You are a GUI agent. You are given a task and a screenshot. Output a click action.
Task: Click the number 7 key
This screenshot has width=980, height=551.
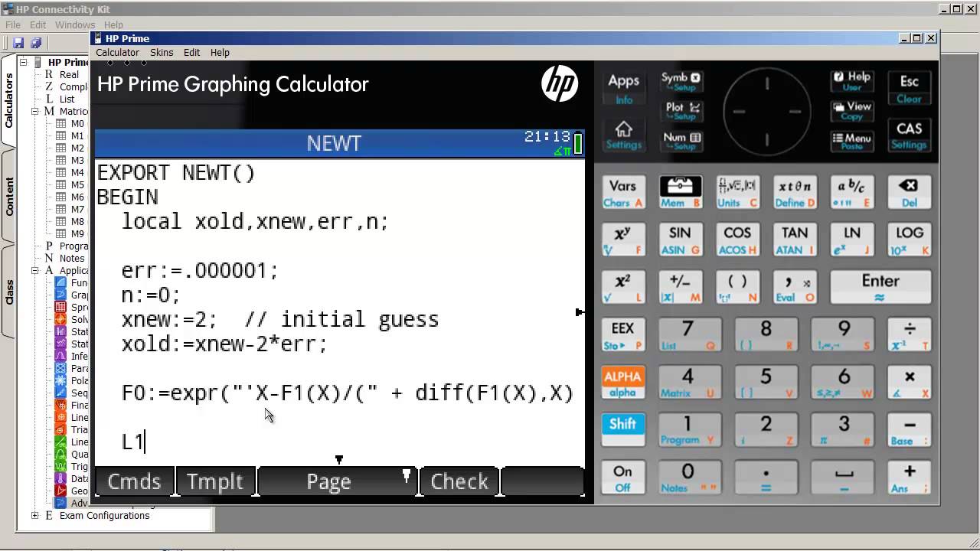pyautogui.click(x=688, y=335)
